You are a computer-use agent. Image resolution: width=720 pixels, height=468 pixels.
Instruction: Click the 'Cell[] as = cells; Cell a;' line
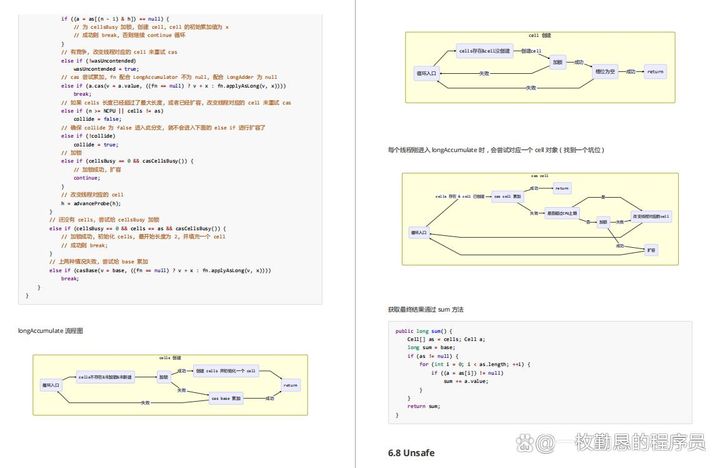[x=446, y=339]
